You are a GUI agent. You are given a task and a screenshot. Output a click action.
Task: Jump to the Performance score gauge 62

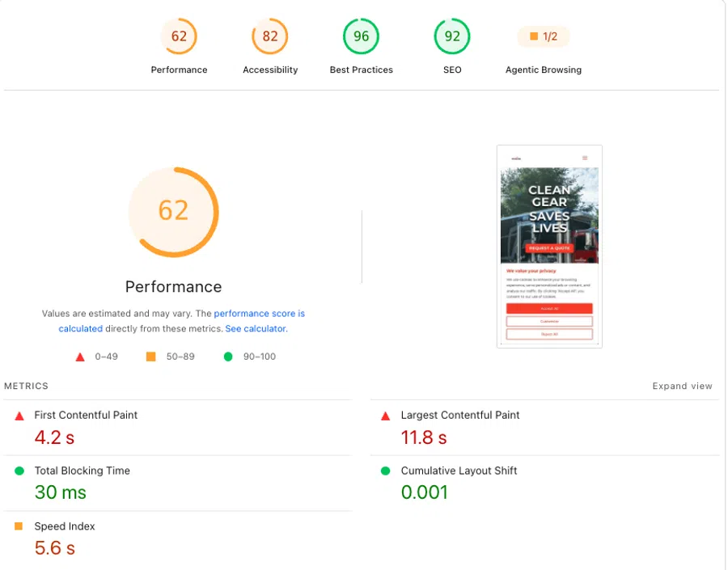(x=179, y=36)
